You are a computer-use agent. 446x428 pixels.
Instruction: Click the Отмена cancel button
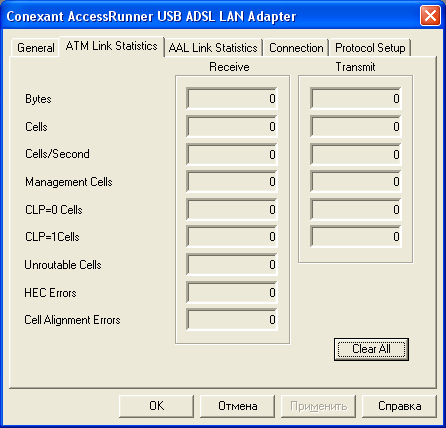click(237, 406)
